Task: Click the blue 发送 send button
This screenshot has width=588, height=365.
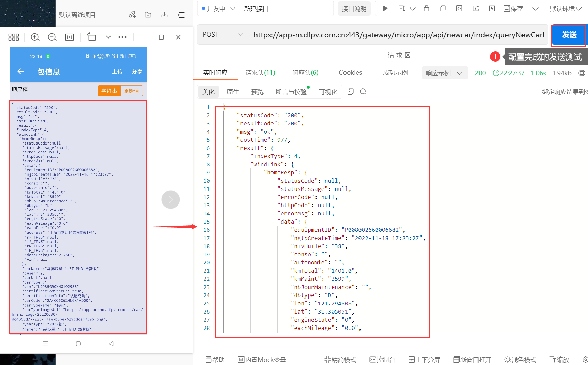Action: [x=569, y=35]
